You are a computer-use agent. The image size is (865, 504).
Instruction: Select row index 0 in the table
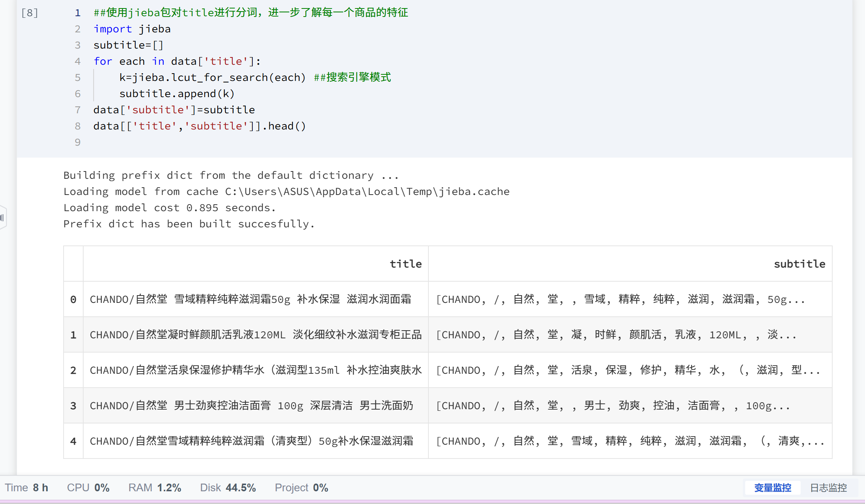point(73,299)
